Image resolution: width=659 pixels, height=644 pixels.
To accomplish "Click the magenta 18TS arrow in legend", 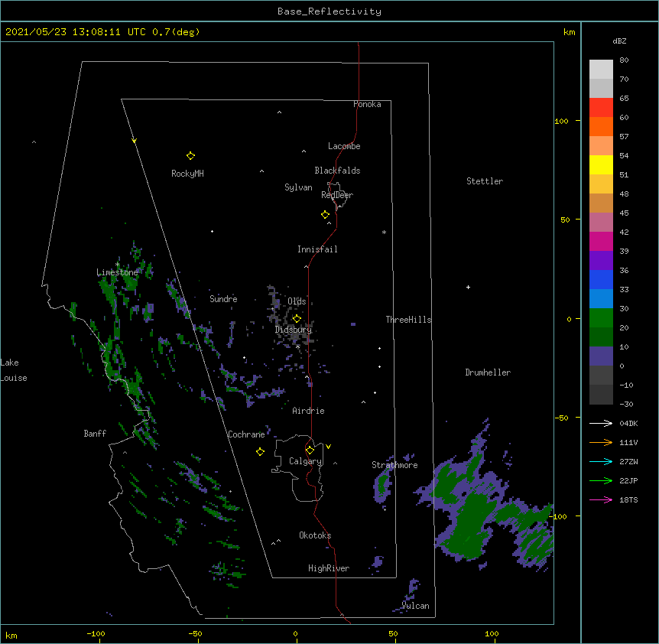I will coord(601,499).
